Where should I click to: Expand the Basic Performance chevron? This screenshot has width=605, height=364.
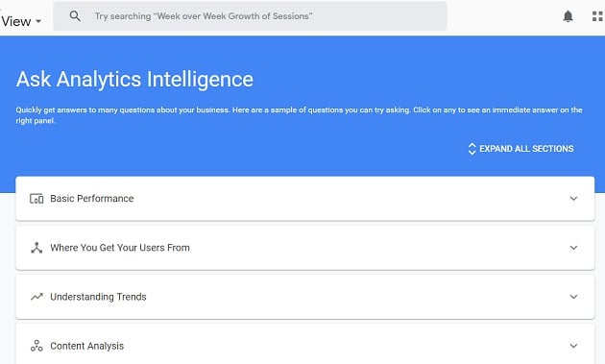pyautogui.click(x=573, y=199)
